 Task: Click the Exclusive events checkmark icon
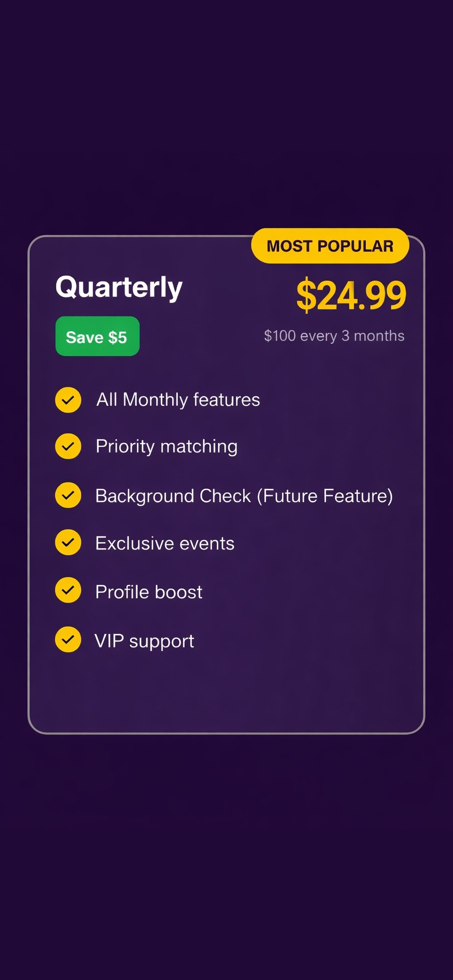tap(68, 542)
